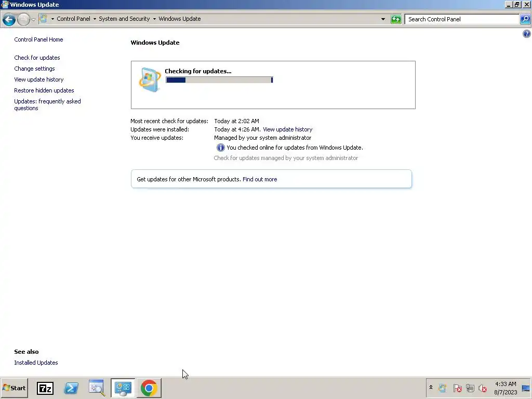
Task: Click 'Checking for updates...' text
Action: (198, 71)
